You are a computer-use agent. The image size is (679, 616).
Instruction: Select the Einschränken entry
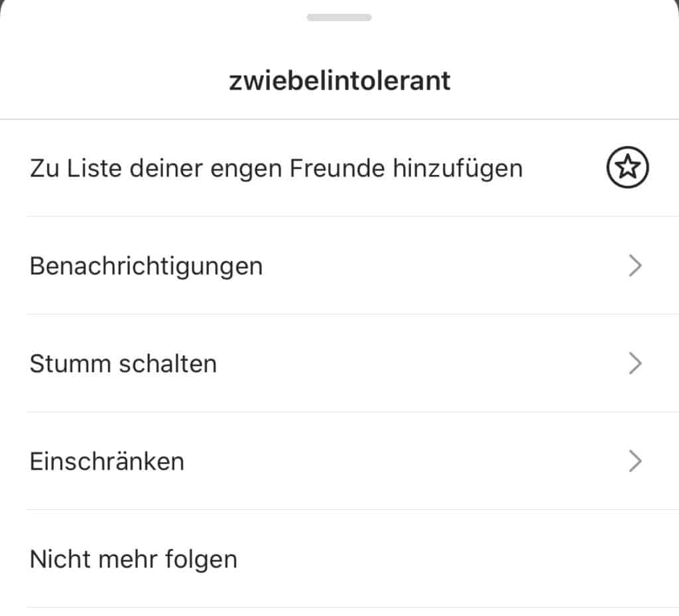click(x=339, y=461)
